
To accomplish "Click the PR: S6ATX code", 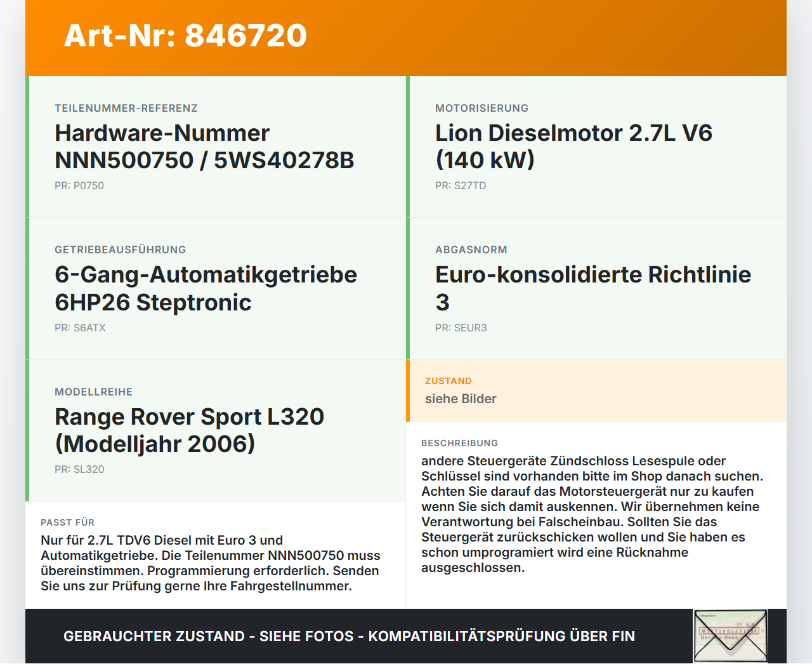I will tap(80, 328).
